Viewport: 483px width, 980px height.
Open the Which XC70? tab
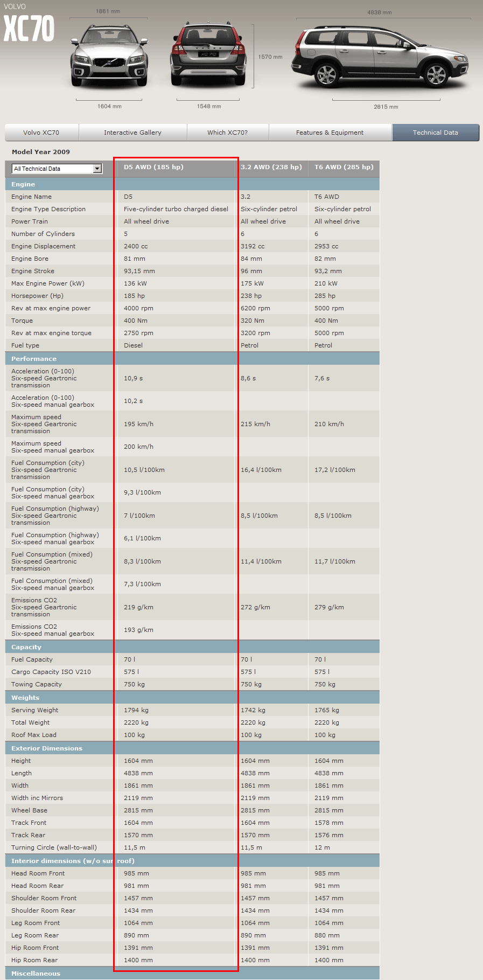click(x=227, y=133)
